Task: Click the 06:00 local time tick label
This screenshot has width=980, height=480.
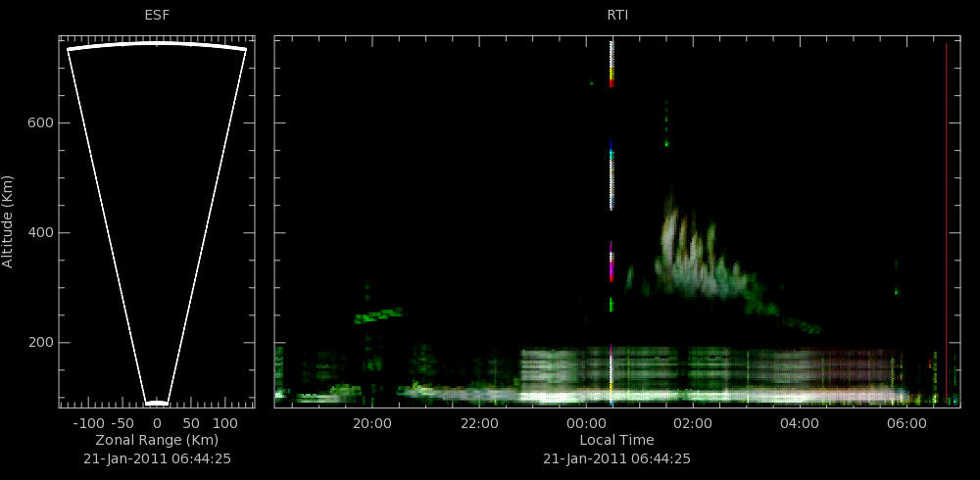Action: [906, 423]
